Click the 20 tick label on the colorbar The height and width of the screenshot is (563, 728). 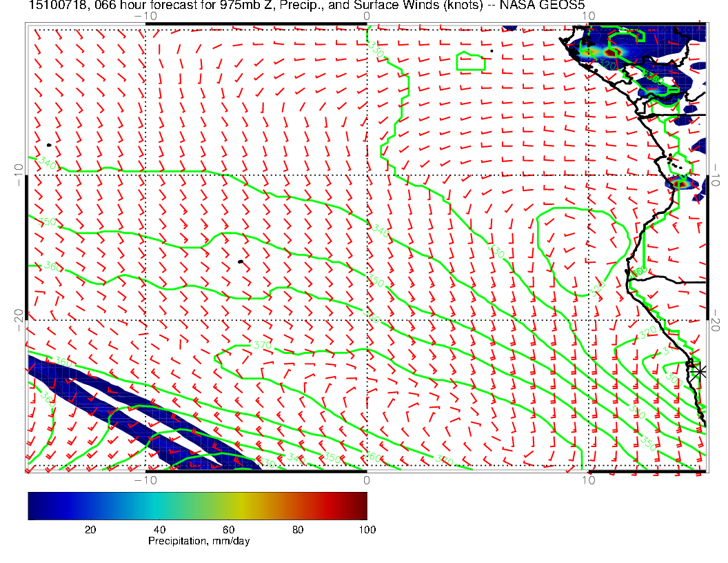[90, 530]
